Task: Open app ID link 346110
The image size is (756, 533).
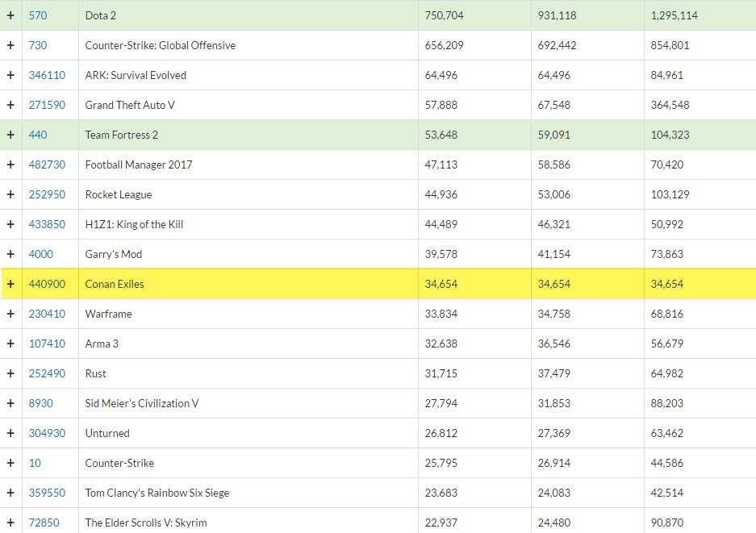Action: (x=47, y=75)
